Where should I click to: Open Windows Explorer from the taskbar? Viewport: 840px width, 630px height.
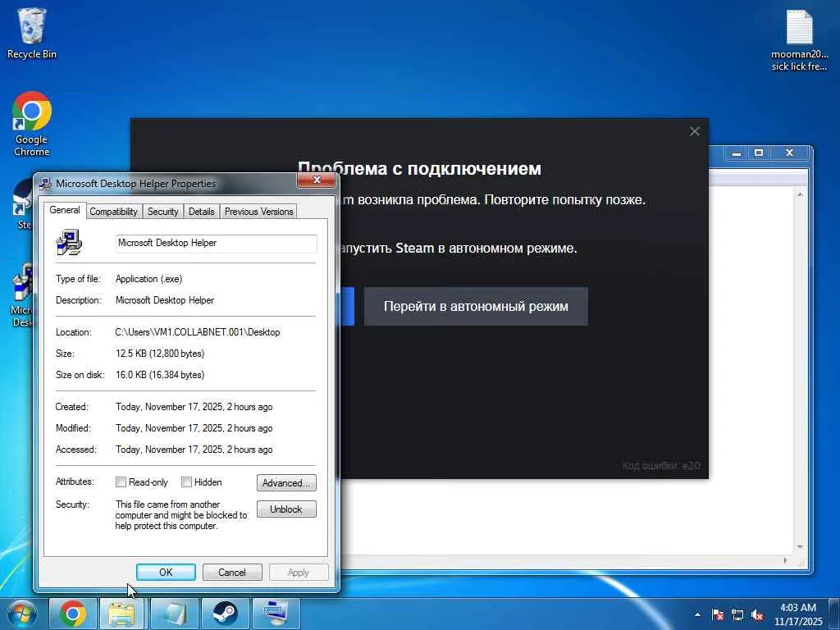click(122, 614)
